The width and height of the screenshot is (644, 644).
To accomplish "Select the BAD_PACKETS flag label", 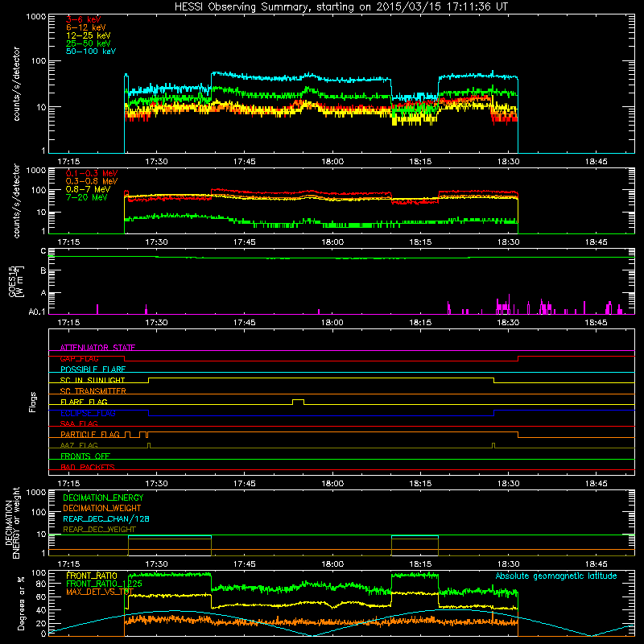I will 88,467.
